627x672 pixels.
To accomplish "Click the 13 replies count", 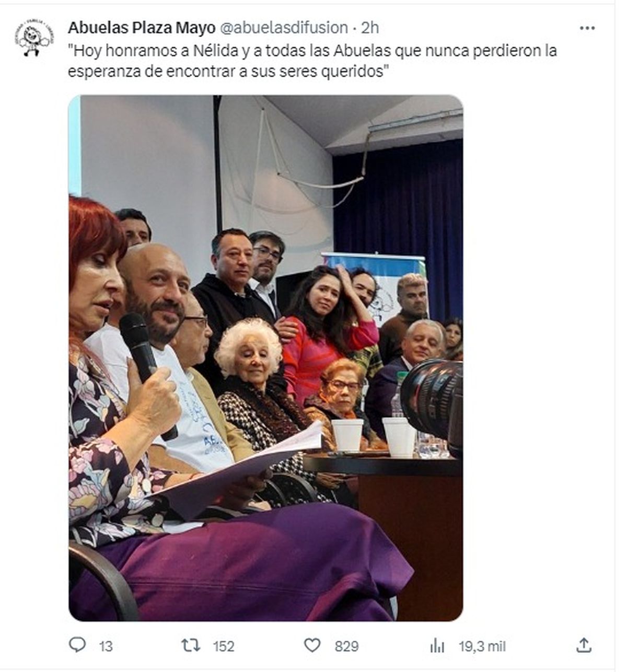I will [106, 646].
